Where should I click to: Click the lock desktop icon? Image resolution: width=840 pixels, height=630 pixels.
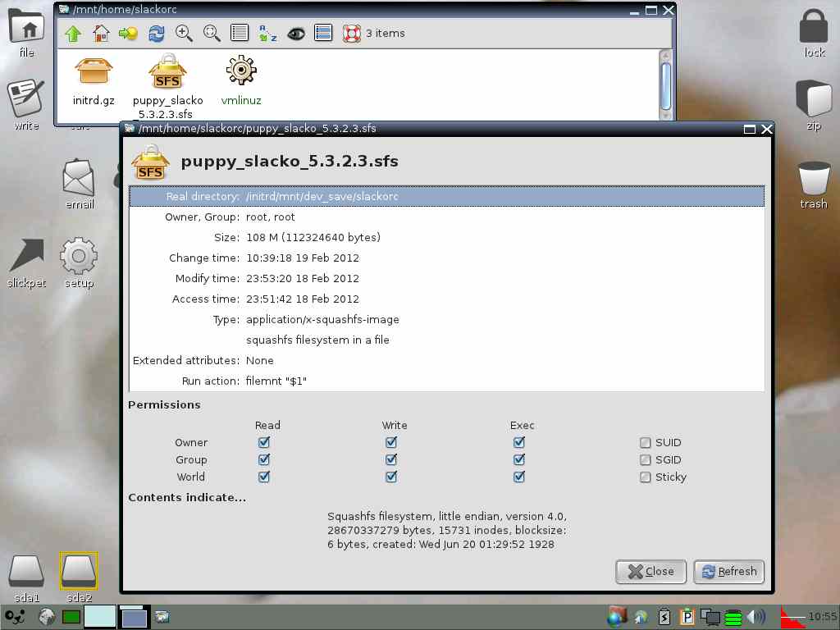814,33
